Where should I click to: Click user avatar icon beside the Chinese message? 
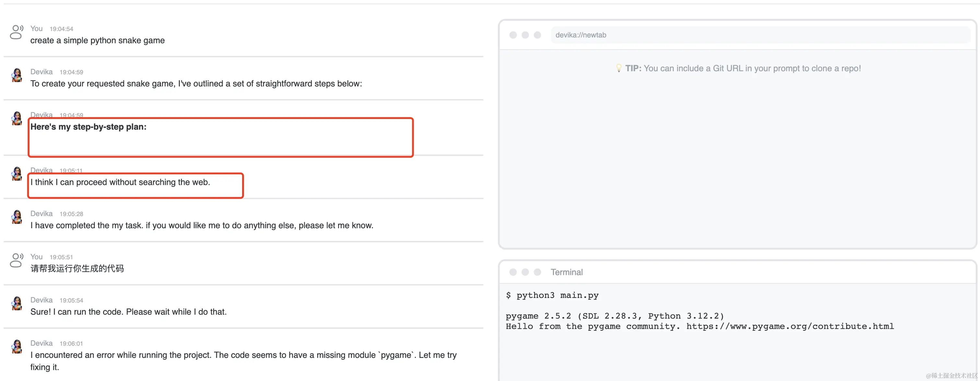[x=16, y=260]
